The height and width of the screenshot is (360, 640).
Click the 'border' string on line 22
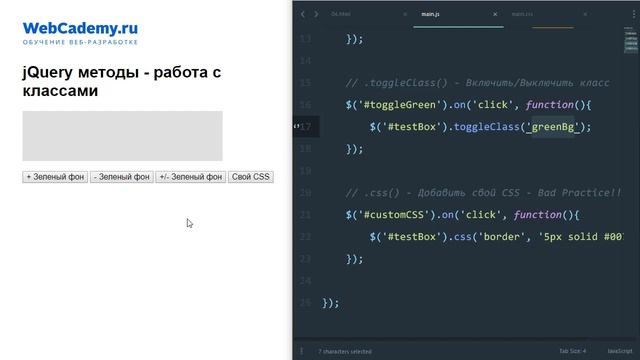coord(502,237)
